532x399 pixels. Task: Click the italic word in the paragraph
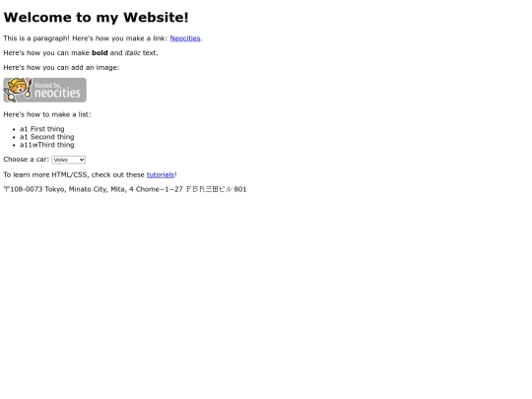click(133, 53)
